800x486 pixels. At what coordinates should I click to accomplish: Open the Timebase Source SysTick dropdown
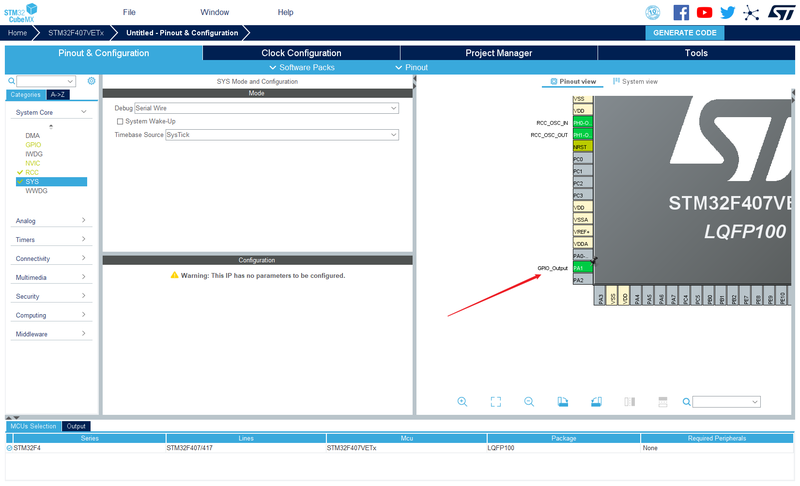coord(282,135)
